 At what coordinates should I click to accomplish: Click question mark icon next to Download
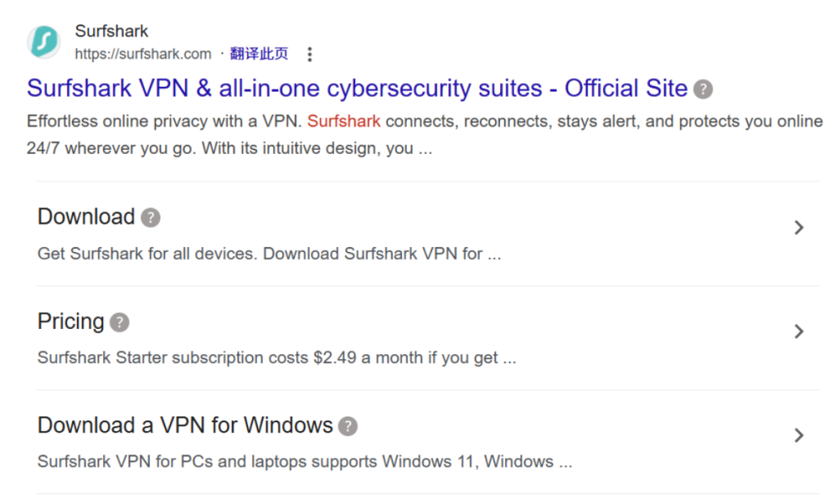coord(150,218)
